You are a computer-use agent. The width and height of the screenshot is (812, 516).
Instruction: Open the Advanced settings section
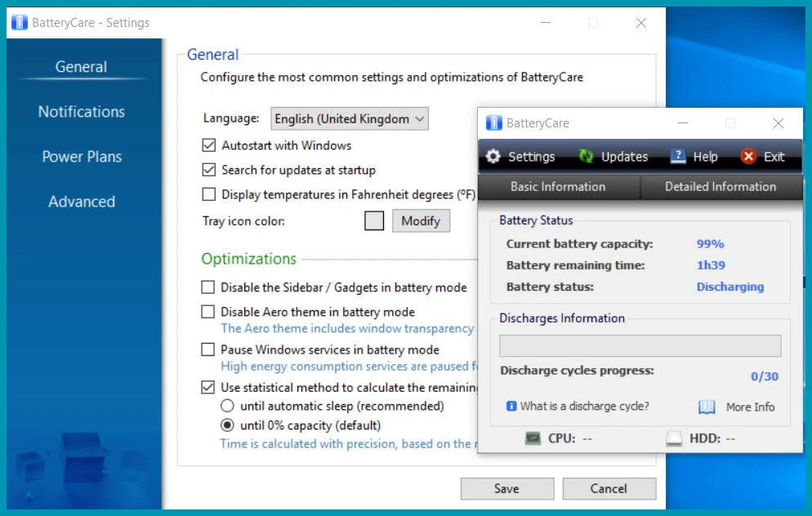82,202
